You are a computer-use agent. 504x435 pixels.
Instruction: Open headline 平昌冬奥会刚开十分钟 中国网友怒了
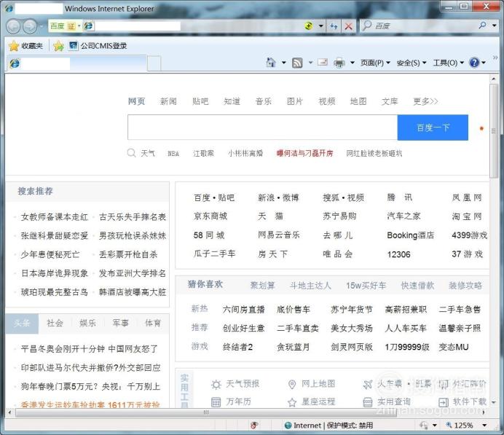90,349
